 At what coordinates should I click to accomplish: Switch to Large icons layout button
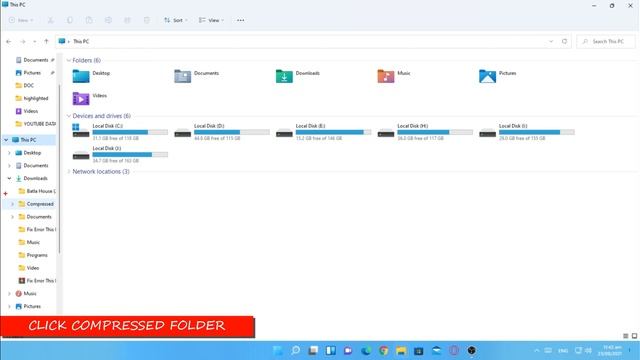(x=634, y=336)
